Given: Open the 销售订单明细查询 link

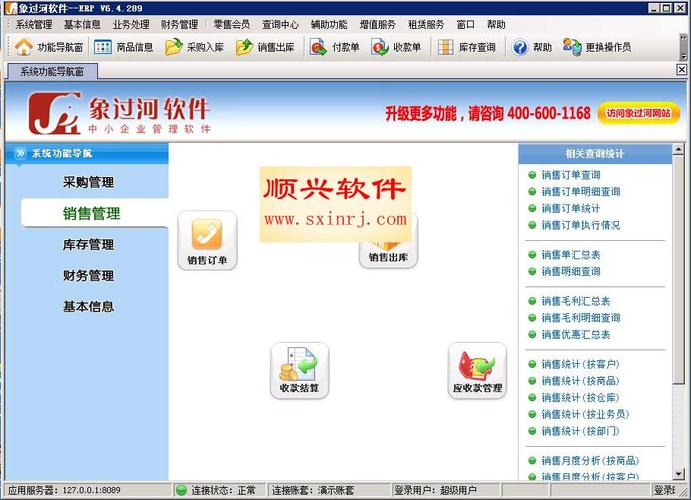Looking at the screenshot, I should 581,192.
